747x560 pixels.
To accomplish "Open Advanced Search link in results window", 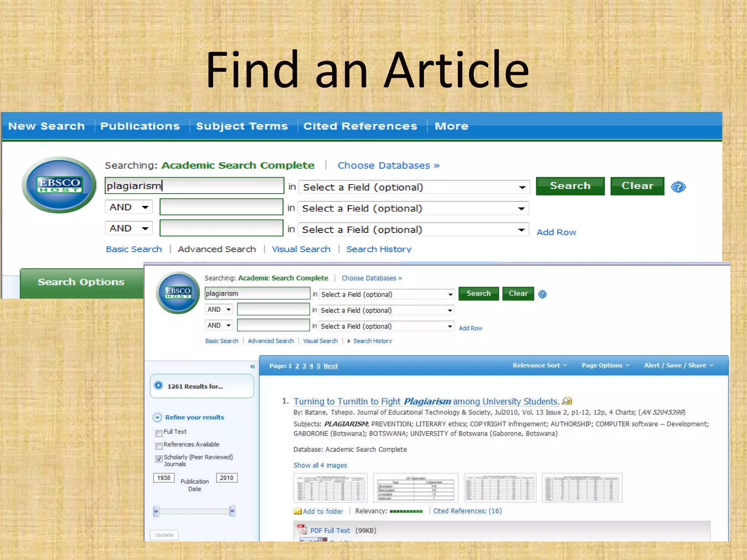I will (x=271, y=341).
